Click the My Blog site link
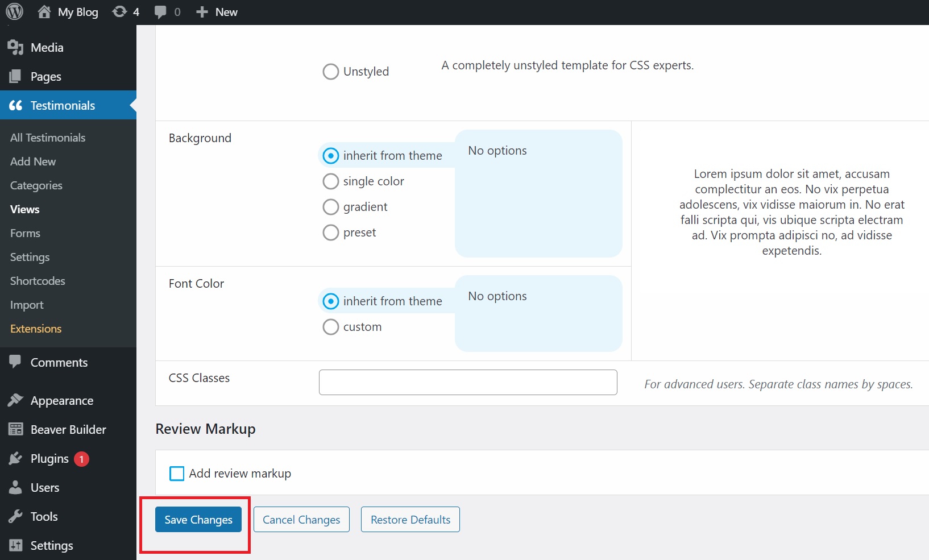The image size is (929, 560). tap(78, 12)
